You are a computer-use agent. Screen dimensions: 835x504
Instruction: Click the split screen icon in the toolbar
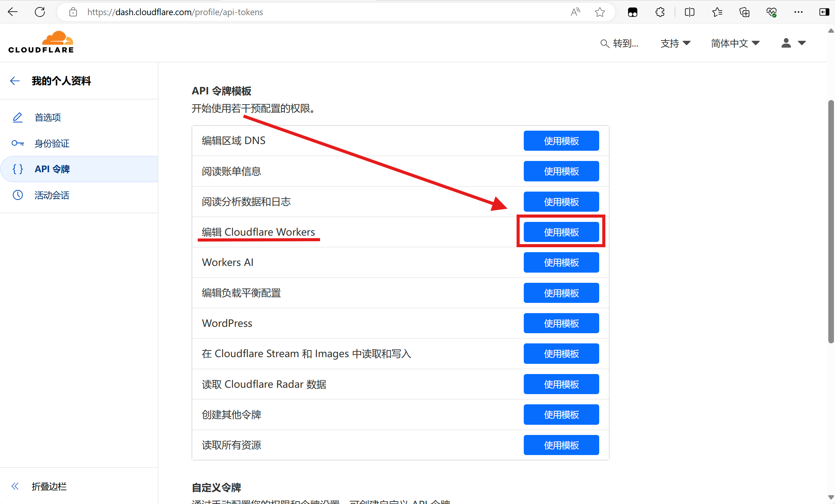point(689,12)
